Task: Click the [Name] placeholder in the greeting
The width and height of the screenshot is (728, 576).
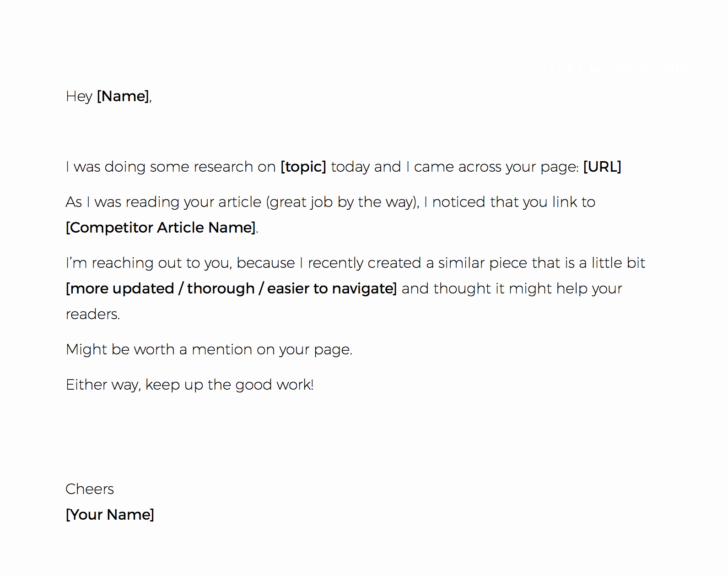Action: click(123, 96)
